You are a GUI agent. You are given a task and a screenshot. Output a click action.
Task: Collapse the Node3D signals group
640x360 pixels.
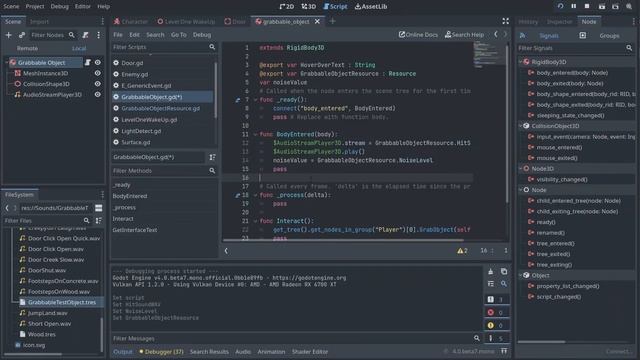click(520, 169)
